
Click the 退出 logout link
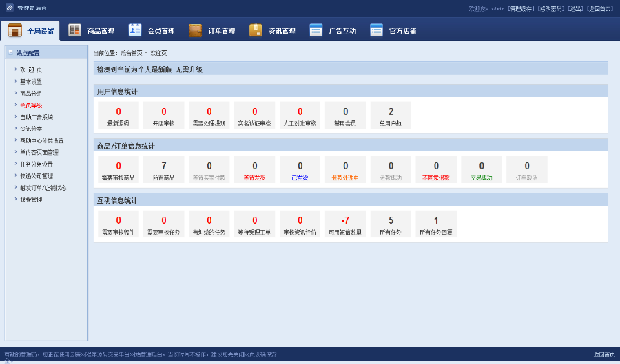click(575, 9)
